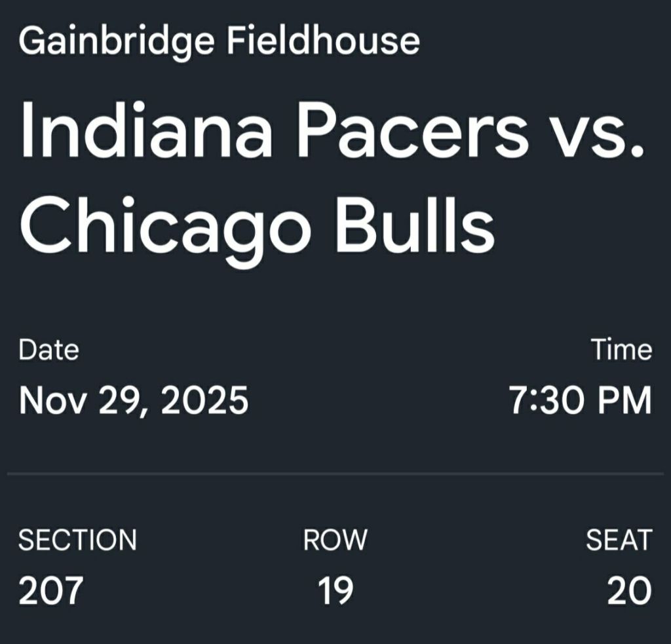Select the word Pacers in the title

pyautogui.click(x=412, y=130)
